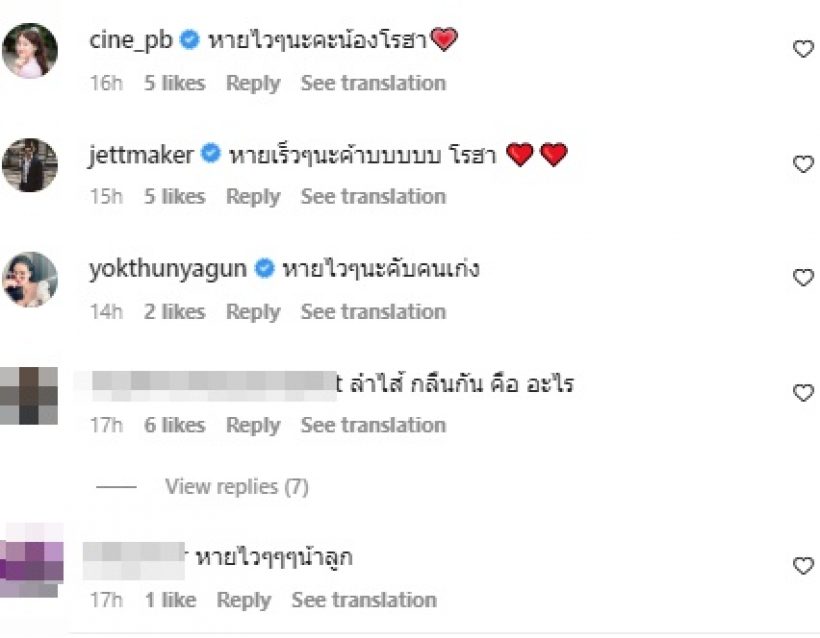This screenshot has height=638, width=820.
Task: Open the jettmaker username link
Action: click(141, 155)
